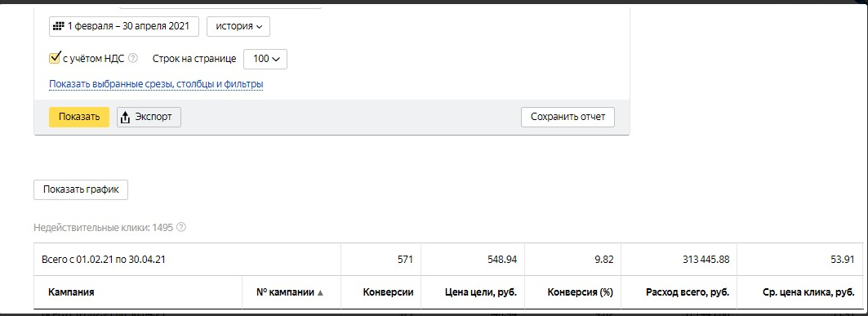Sort by Расход всего, руб. column
Screen dimensions: 868x316
click(x=688, y=292)
